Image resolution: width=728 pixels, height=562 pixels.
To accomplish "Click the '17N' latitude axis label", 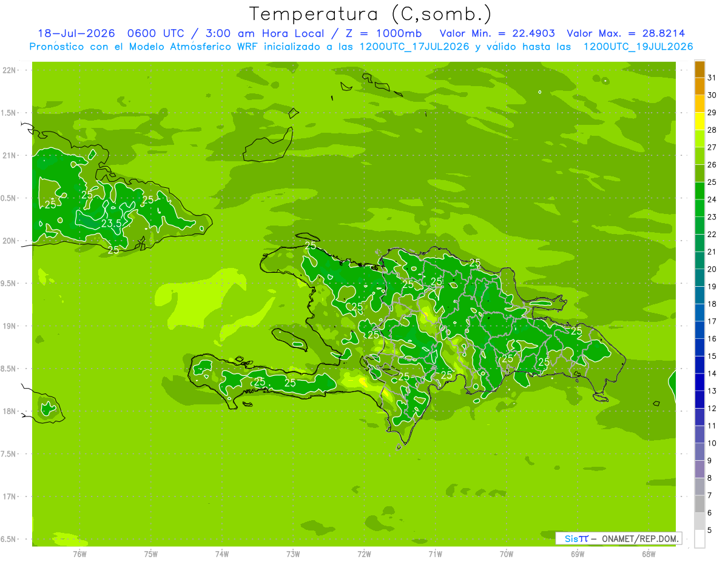I will coord(10,497).
